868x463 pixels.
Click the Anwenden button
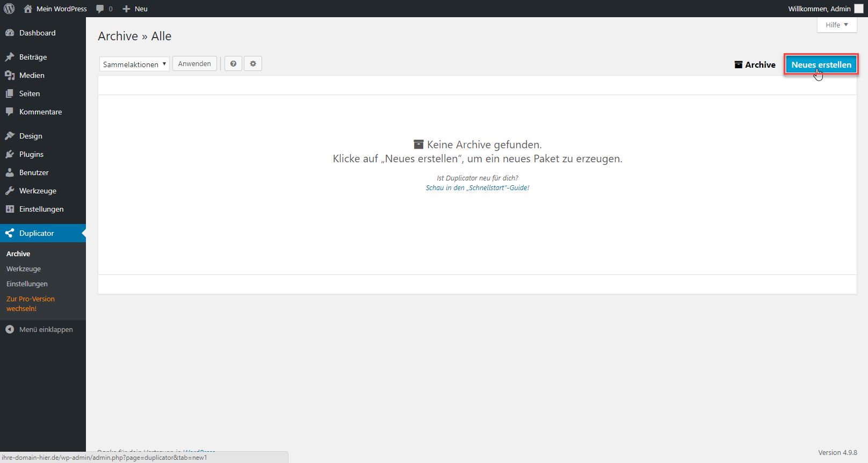tap(194, 63)
